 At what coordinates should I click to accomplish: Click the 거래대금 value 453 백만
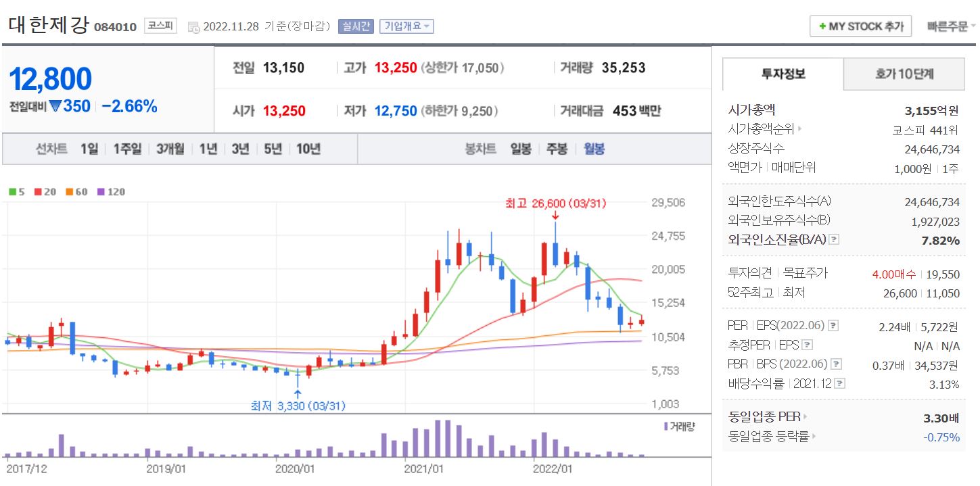click(636, 111)
